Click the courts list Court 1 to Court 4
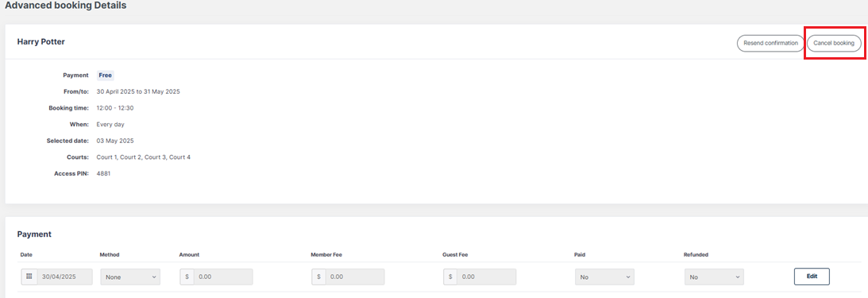The width and height of the screenshot is (868, 298). (144, 157)
